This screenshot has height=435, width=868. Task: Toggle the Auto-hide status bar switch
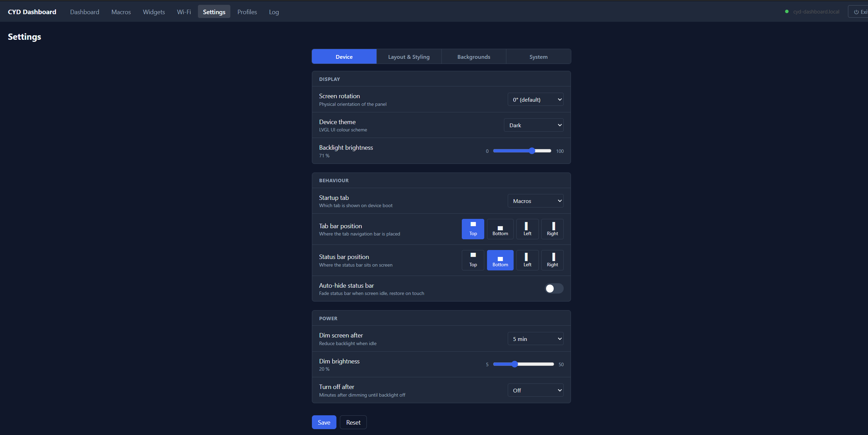[554, 288]
